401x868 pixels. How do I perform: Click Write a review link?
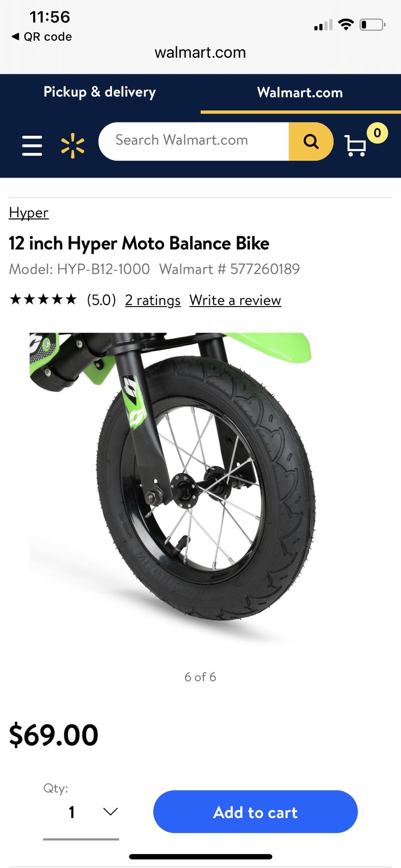[x=235, y=300]
